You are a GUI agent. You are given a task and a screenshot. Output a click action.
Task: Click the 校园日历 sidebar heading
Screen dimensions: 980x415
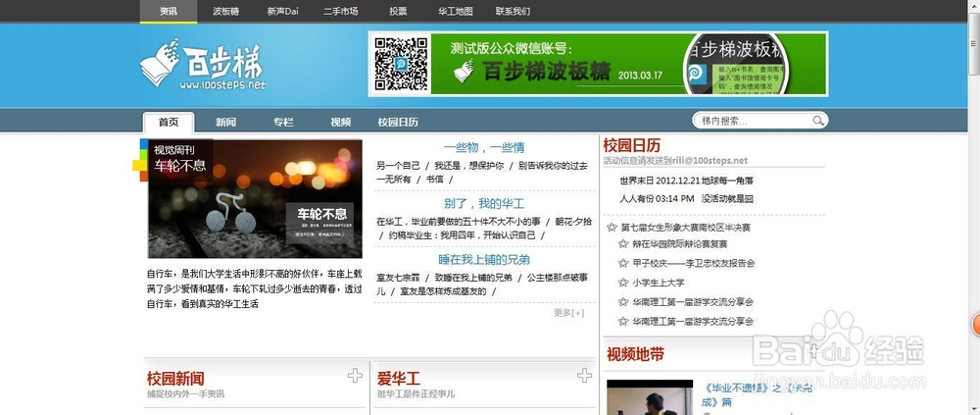click(631, 146)
